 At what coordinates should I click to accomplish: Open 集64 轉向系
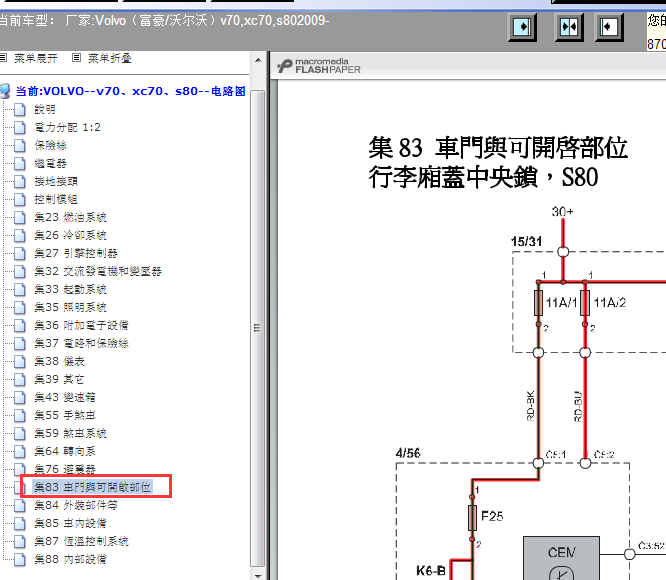(65, 451)
